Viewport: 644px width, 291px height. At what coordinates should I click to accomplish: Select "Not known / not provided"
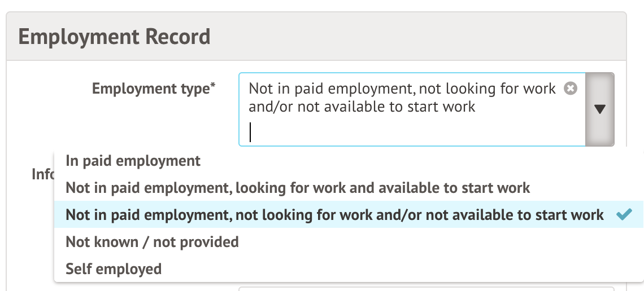pos(153,242)
